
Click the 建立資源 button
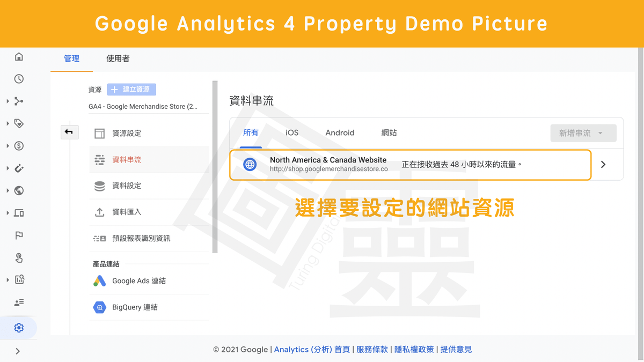(x=131, y=90)
